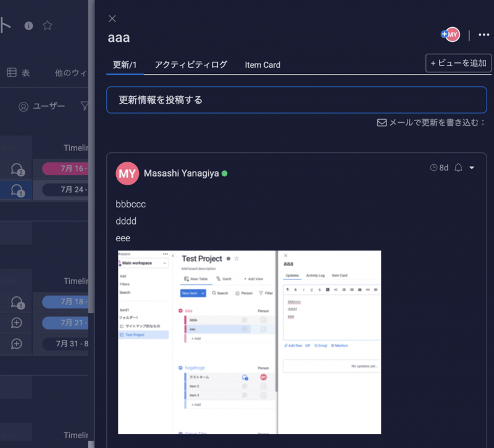
Task: Click the filter funnel icon
Action: pos(85,106)
